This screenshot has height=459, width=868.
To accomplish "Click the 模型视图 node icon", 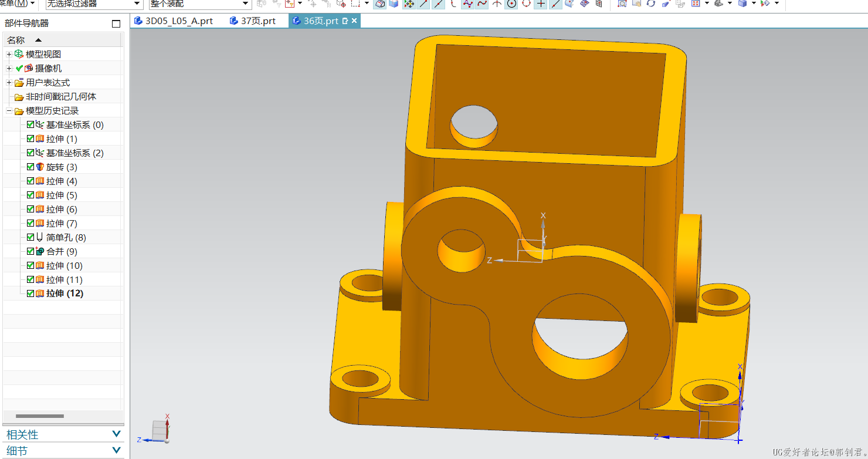I will [19, 54].
